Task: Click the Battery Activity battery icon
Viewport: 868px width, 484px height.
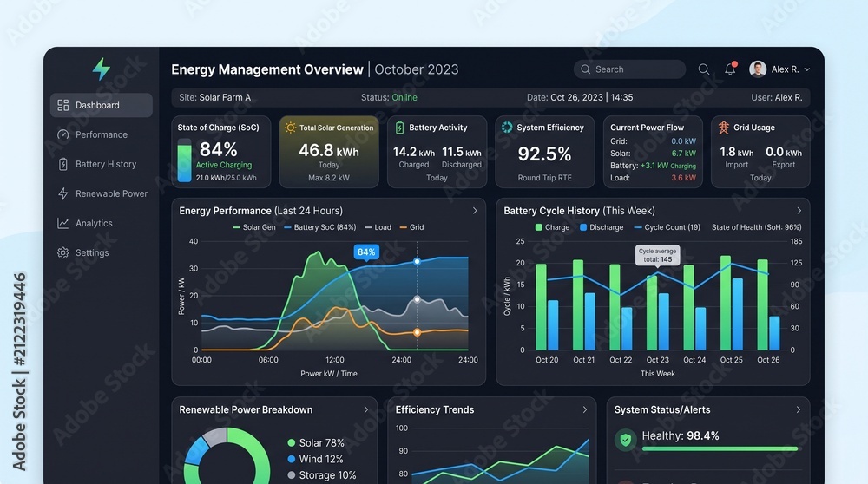Action: click(x=399, y=128)
